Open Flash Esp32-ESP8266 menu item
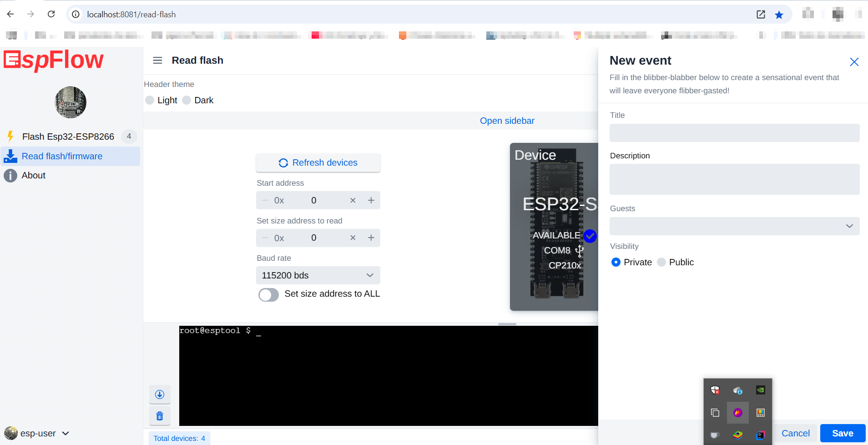 (68, 137)
